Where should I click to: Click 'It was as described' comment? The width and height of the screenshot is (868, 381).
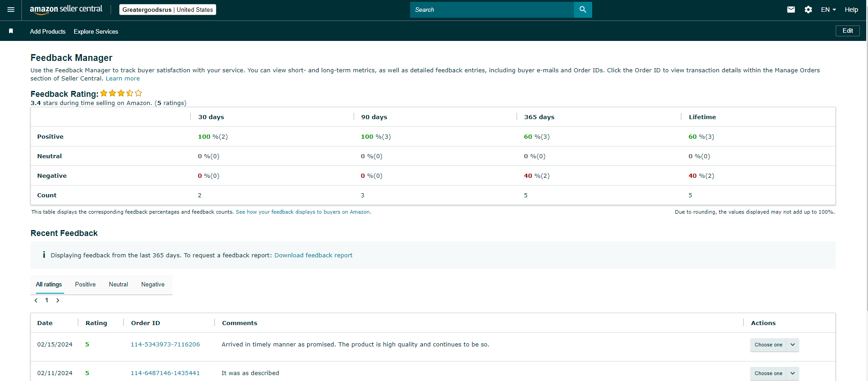pos(250,373)
